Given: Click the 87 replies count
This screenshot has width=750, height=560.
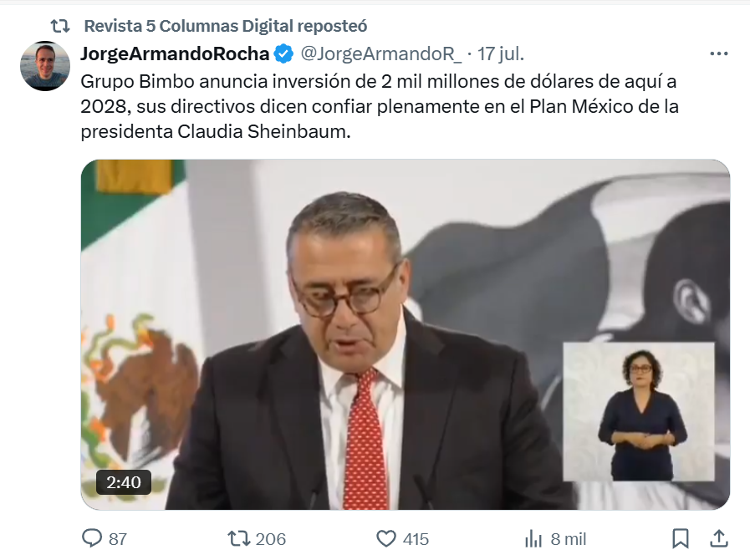Looking at the screenshot, I should pos(118,539).
